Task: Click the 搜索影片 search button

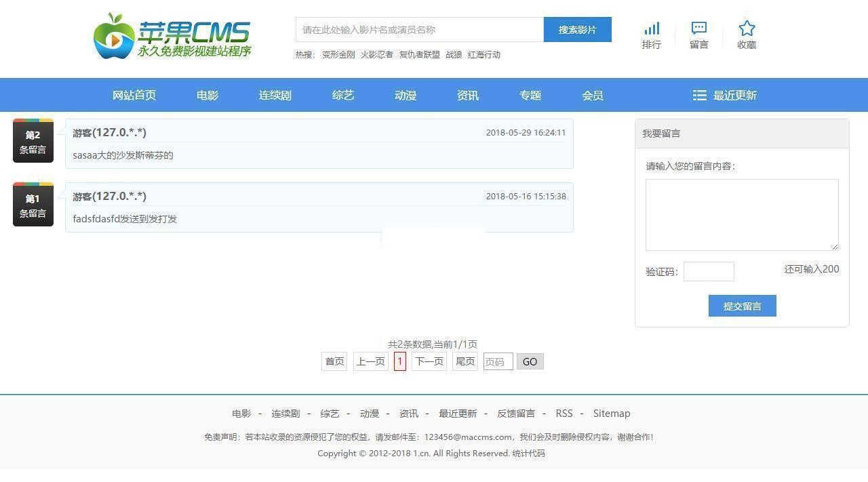Action: pyautogui.click(x=578, y=29)
